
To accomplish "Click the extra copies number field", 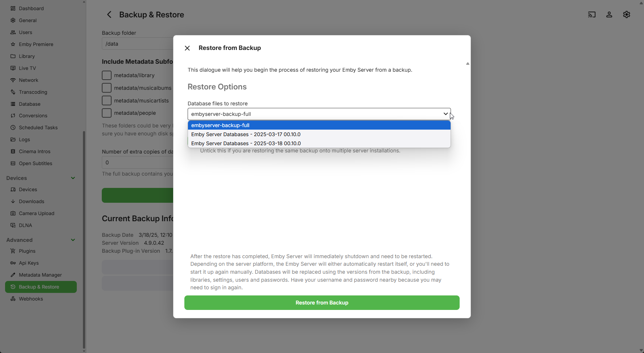I will (x=138, y=163).
